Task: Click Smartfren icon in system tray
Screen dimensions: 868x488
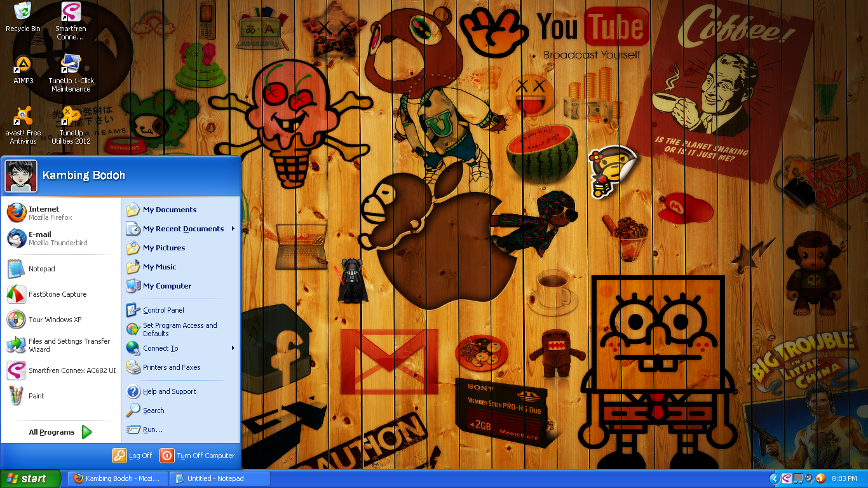Action: click(x=787, y=478)
